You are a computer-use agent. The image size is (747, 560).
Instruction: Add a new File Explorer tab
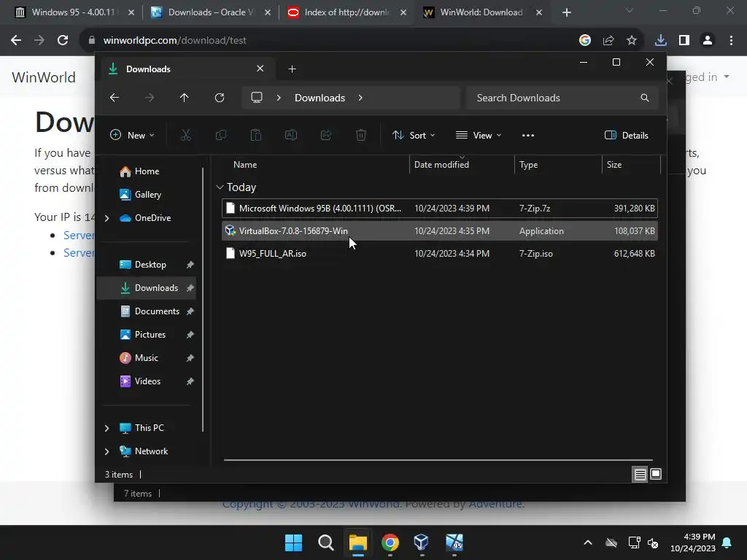[292, 69]
